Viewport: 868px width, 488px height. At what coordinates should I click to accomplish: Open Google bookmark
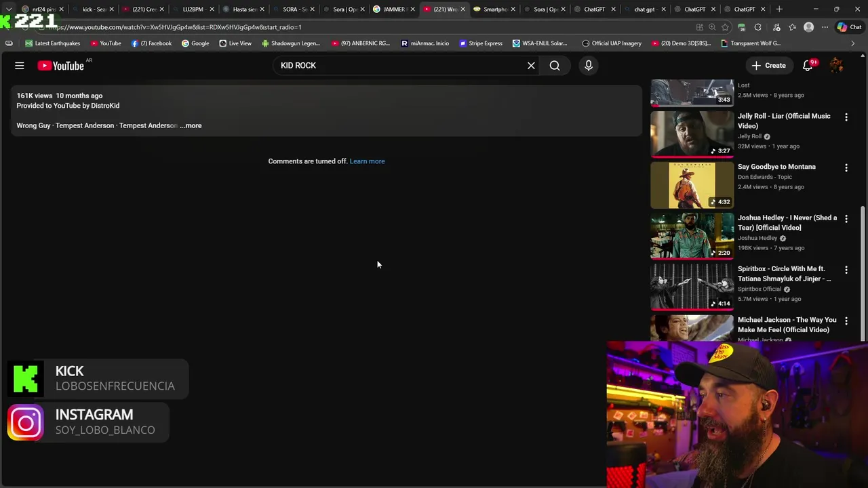pyautogui.click(x=195, y=43)
